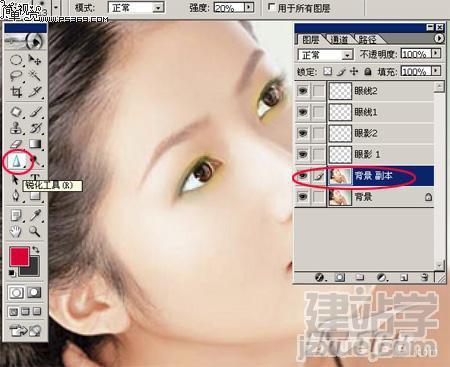
Task: Hide the 眼线2 layer eye icon
Action: point(303,91)
